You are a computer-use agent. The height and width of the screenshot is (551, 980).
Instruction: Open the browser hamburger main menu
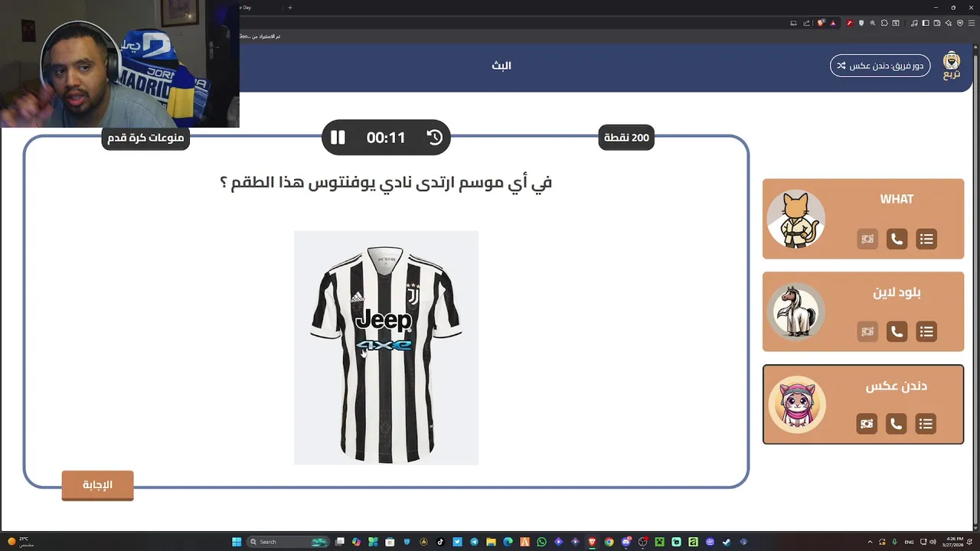click(972, 23)
